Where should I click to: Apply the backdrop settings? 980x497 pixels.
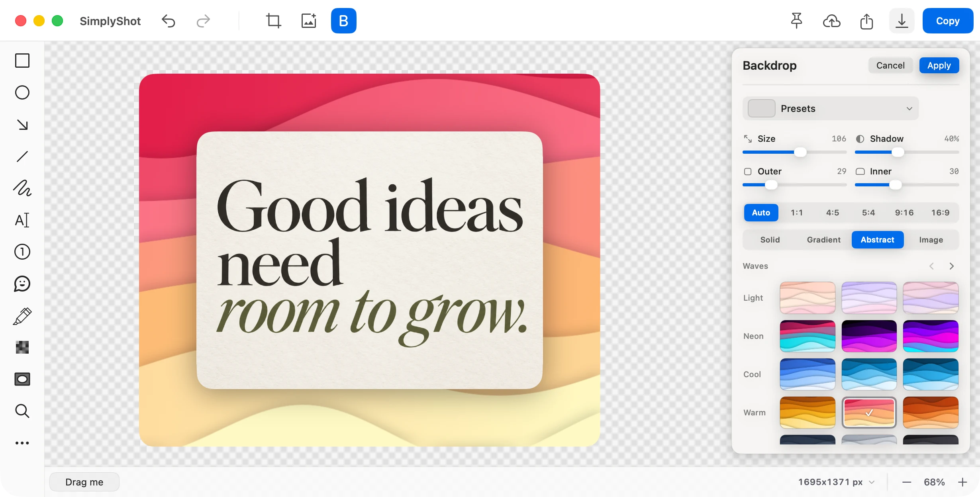939,65
